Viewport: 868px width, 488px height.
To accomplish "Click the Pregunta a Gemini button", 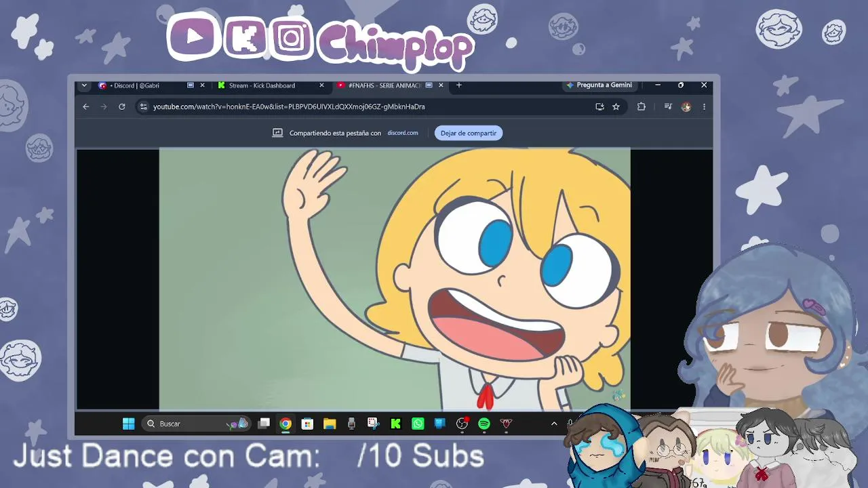I will (599, 85).
